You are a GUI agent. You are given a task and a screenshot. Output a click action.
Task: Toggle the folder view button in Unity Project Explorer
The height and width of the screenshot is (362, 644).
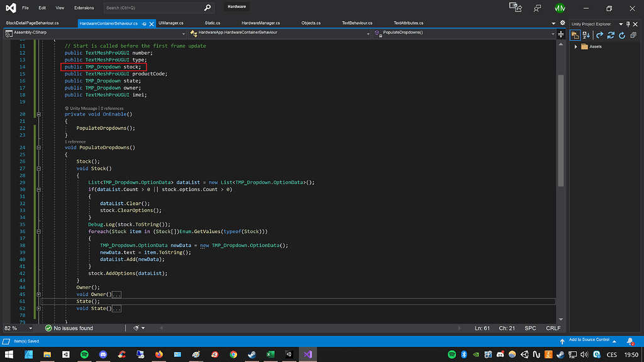click(575, 35)
